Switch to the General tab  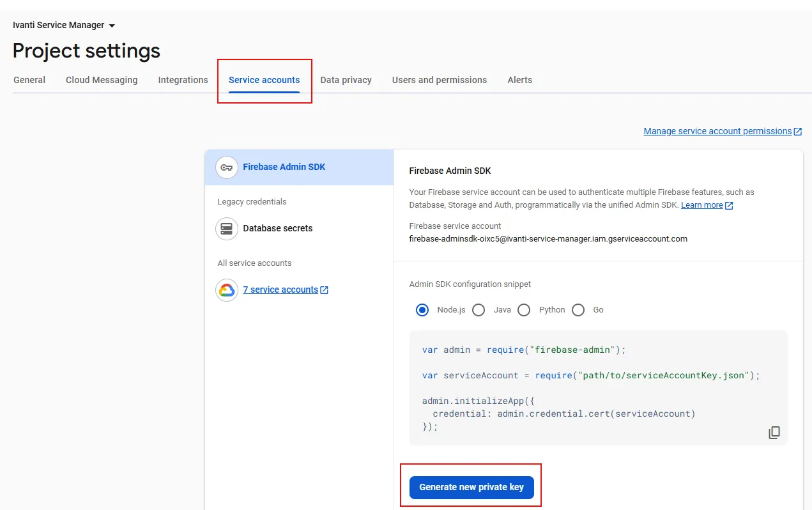tap(29, 80)
